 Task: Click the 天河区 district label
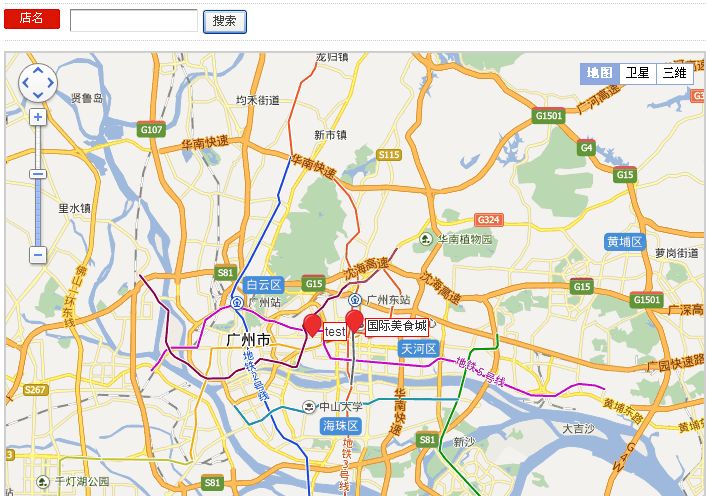pyautogui.click(x=419, y=349)
